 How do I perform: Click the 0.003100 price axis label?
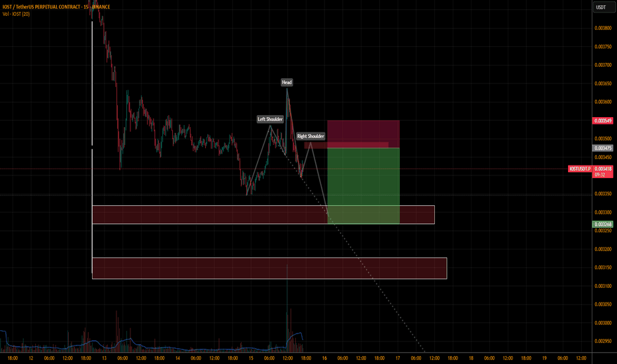point(603,286)
